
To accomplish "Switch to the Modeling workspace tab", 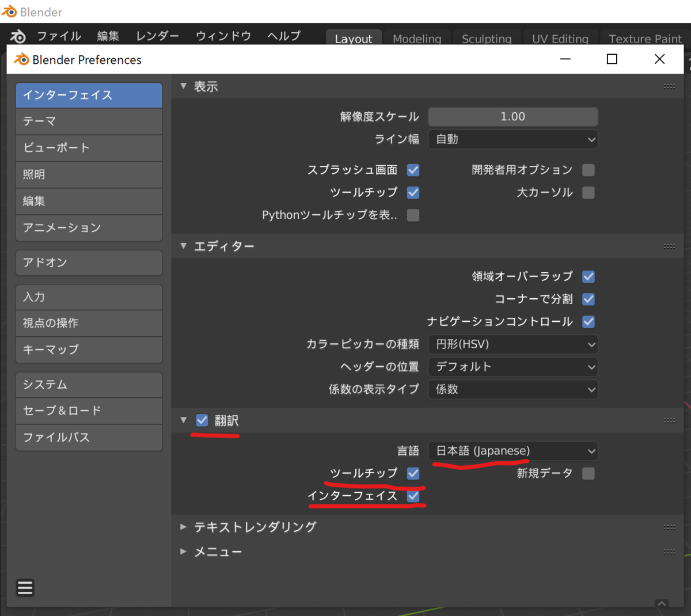I will point(417,38).
